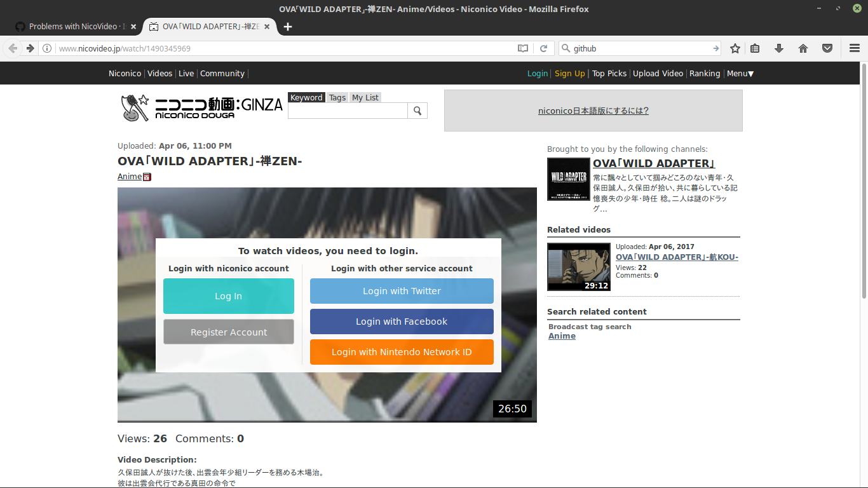Click Login with Nintendo Network ID button
Screen dimensions: 868x488
402,352
